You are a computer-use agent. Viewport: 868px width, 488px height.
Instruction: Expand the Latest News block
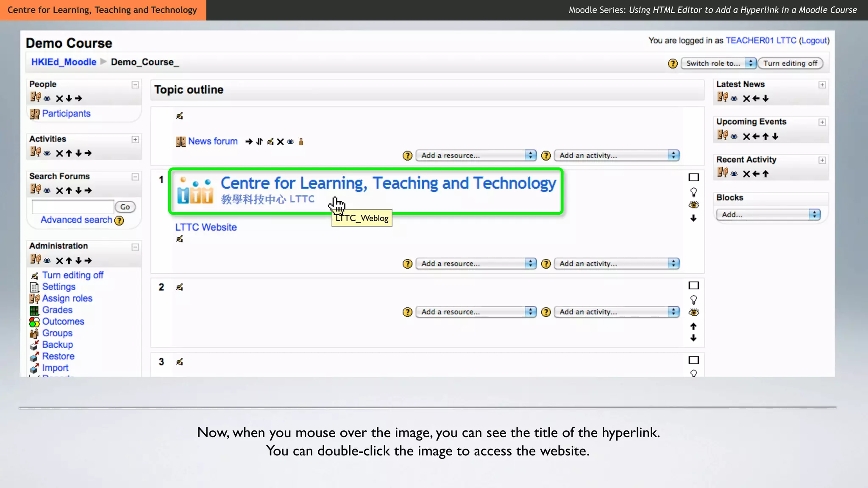822,85
